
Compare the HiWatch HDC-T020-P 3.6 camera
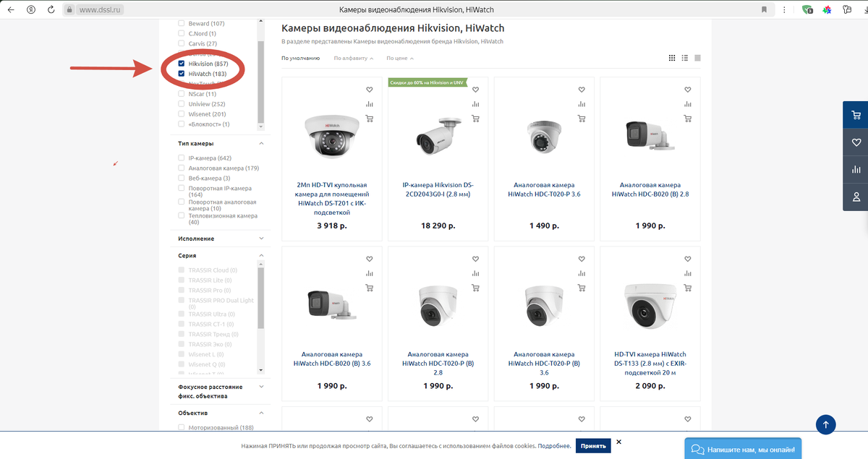pos(582,104)
